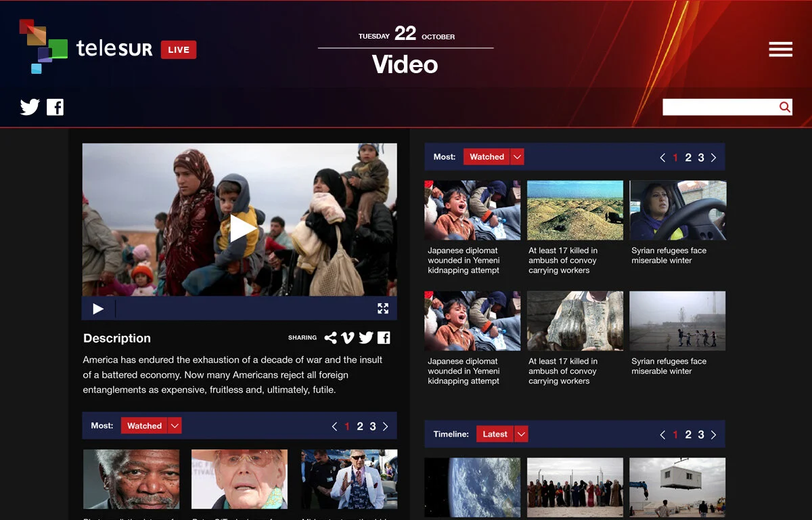Screen dimensions: 812x520
Task: Open man in white suit thumbnail
Action: point(349,479)
